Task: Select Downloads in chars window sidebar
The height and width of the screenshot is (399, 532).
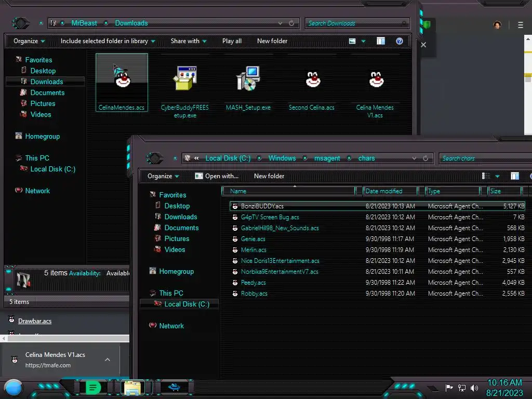Action: point(181,217)
